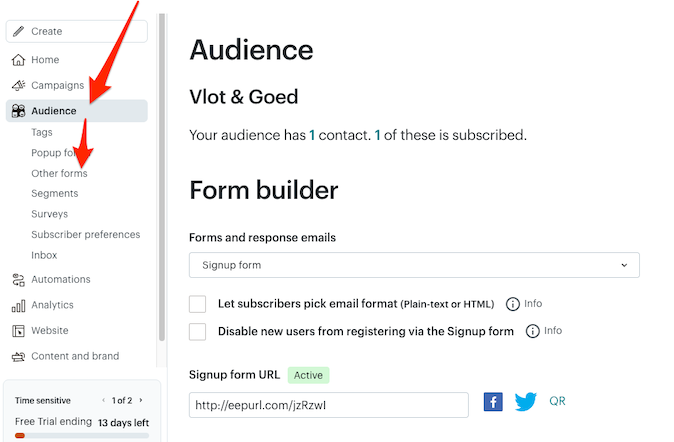Click the Automations icon in sidebar
Viewport: 674px width, 442px height.
(18, 280)
